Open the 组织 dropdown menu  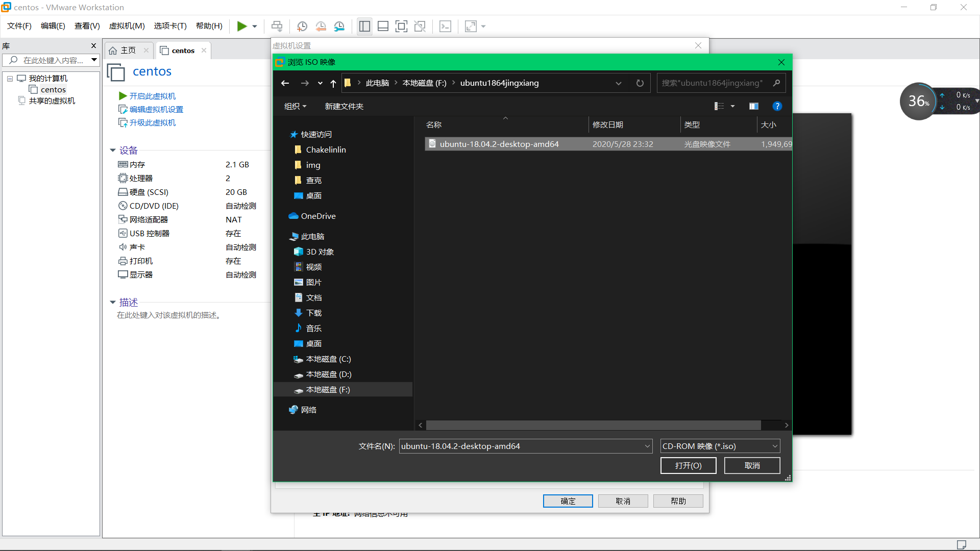(295, 106)
